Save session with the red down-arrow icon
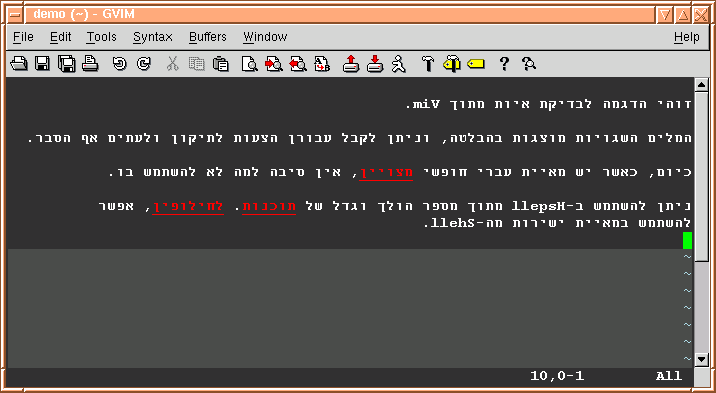This screenshot has width=716, height=393. coord(375,64)
